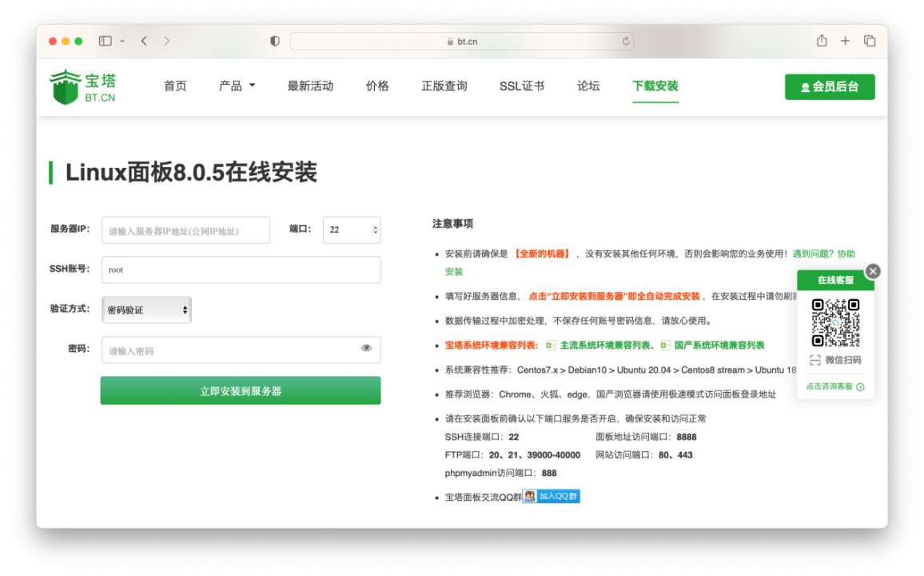Expand the 产品 dropdown menu

coord(237,86)
